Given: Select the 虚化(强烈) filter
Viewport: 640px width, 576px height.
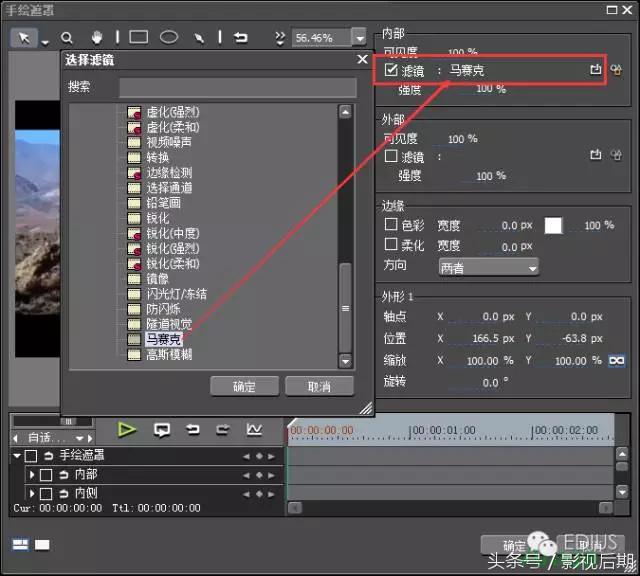Looking at the screenshot, I should click(173, 112).
